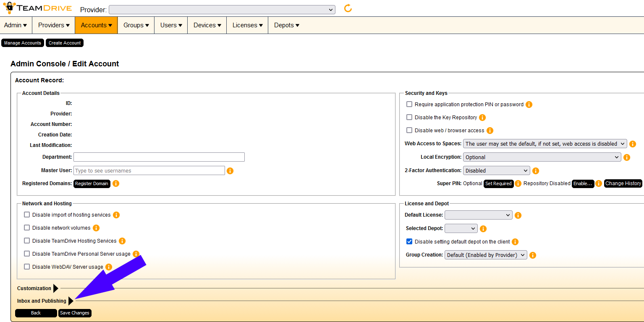Show info for Web Access to Spaces
This screenshot has width=644, height=322.
pyautogui.click(x=633, y=144)
